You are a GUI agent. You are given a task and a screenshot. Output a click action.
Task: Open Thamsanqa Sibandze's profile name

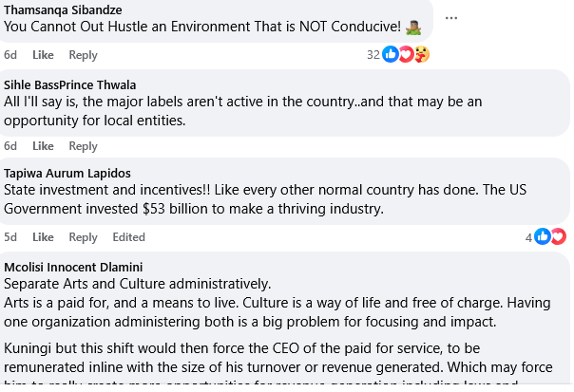tap(63, 10)
